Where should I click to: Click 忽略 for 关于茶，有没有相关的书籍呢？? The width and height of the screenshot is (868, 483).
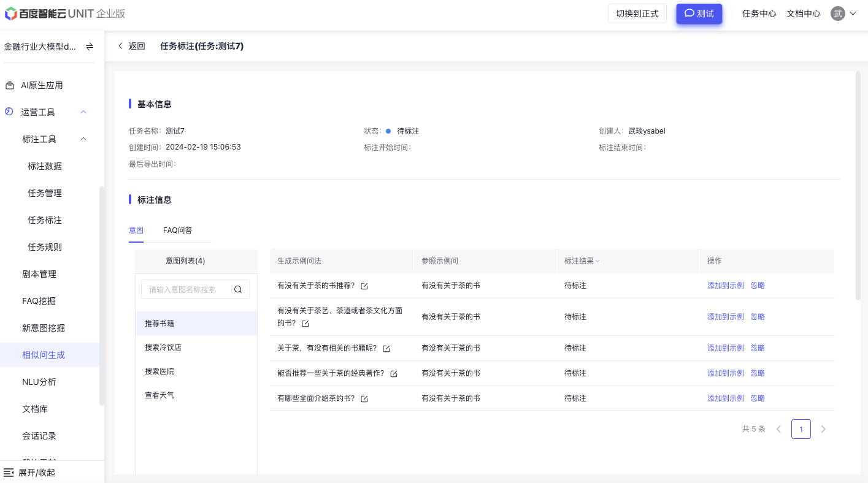pyautogui.click(x=758, y=348)
